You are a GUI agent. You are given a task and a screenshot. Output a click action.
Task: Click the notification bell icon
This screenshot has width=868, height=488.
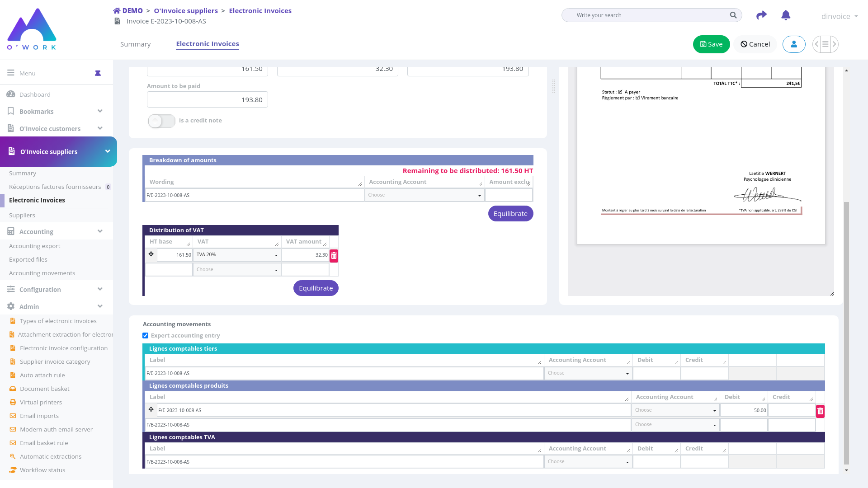click(x=786, y=15)
